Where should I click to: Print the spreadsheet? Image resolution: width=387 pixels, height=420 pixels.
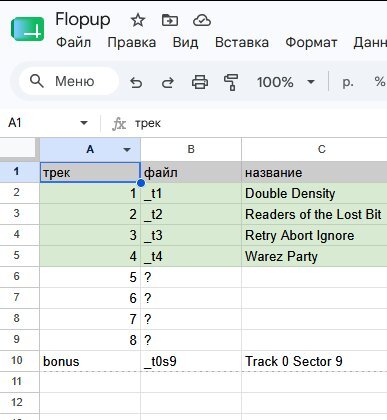coord(200,82)
